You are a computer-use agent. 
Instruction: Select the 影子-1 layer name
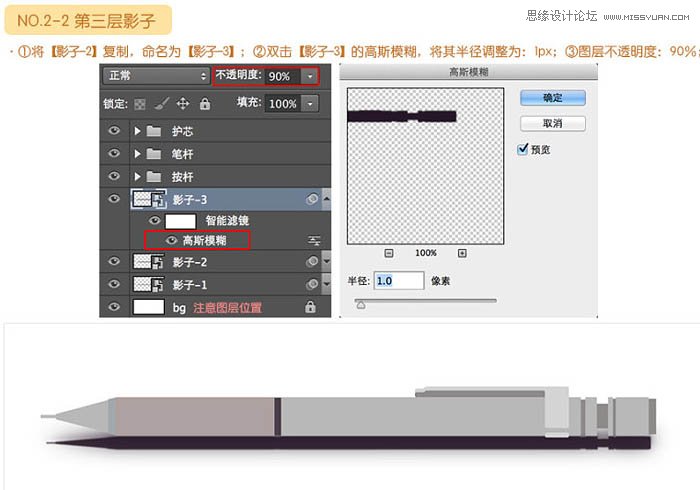point(190,285)
